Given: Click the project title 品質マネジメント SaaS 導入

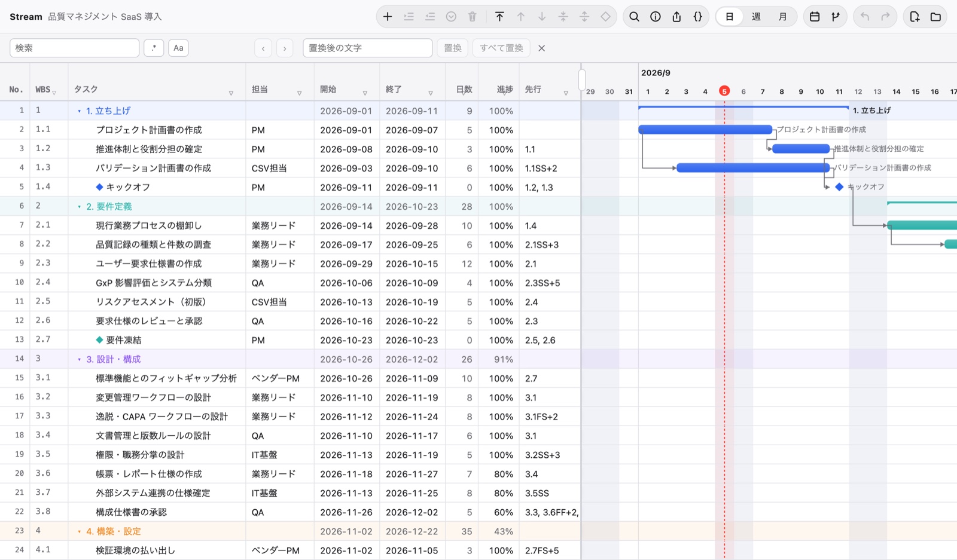Looking at the screenshot, I should [105, 17].
